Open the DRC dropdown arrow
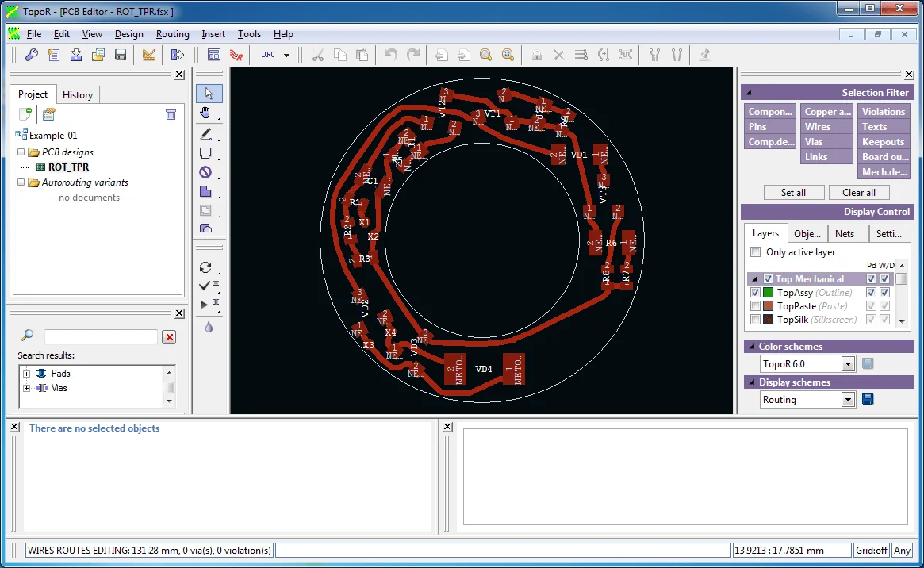Image resolution: width=924 pixels, height=568 pixels. coord(286,55)
